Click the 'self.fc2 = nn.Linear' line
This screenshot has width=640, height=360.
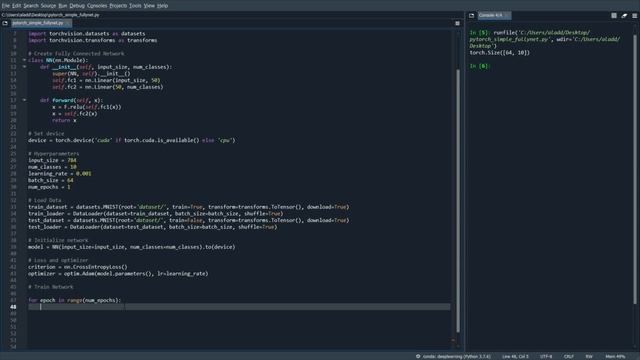coord(107,87)
